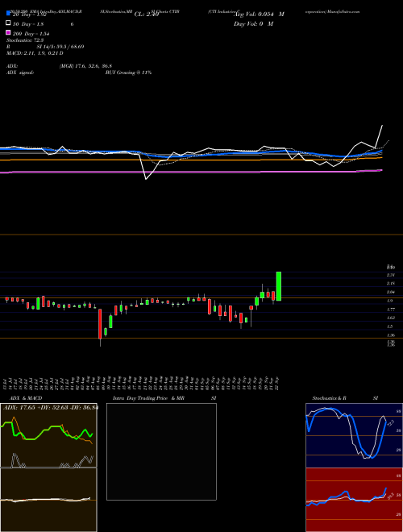The height and width of the screenshot is (532, 403).
Task: Select the '200 Day = 1.54' legend text
Action: pos(31,34)
